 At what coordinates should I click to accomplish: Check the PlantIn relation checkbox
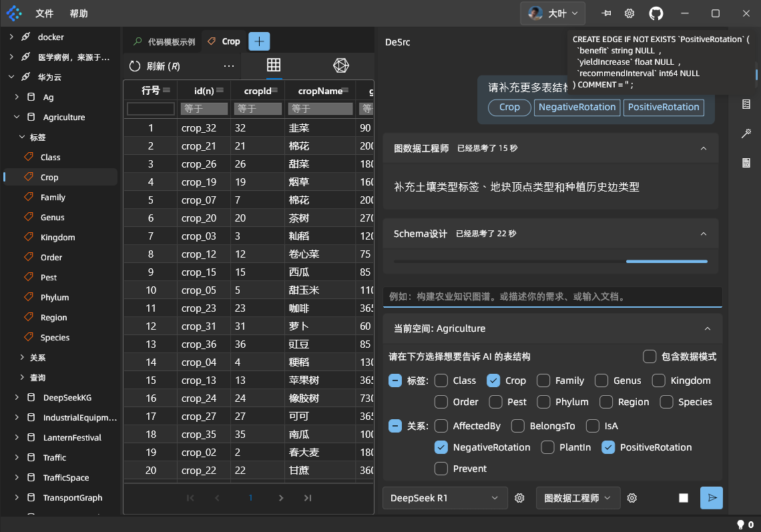tap(547, 447)
